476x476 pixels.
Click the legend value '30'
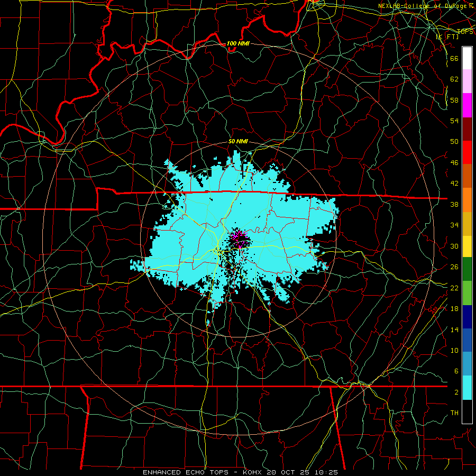(x=454, y=246)
